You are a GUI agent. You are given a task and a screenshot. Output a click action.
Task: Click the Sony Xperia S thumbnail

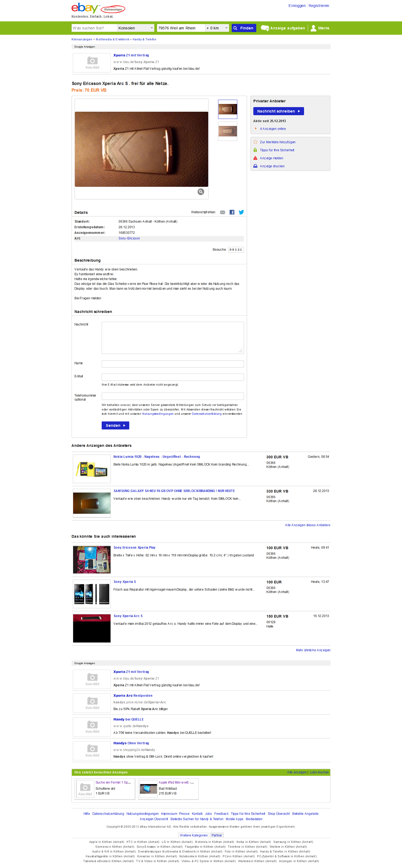click(92, 594)
